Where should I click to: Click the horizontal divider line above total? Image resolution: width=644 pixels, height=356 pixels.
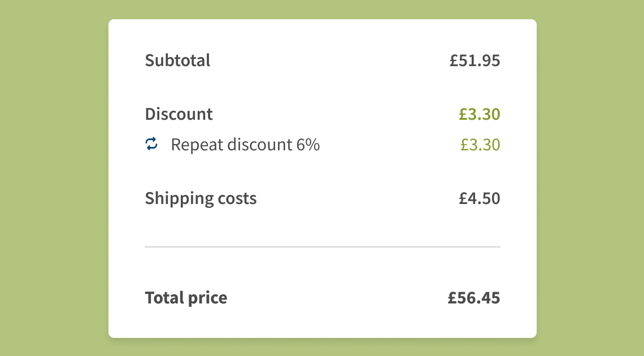[x=323, y=247]
